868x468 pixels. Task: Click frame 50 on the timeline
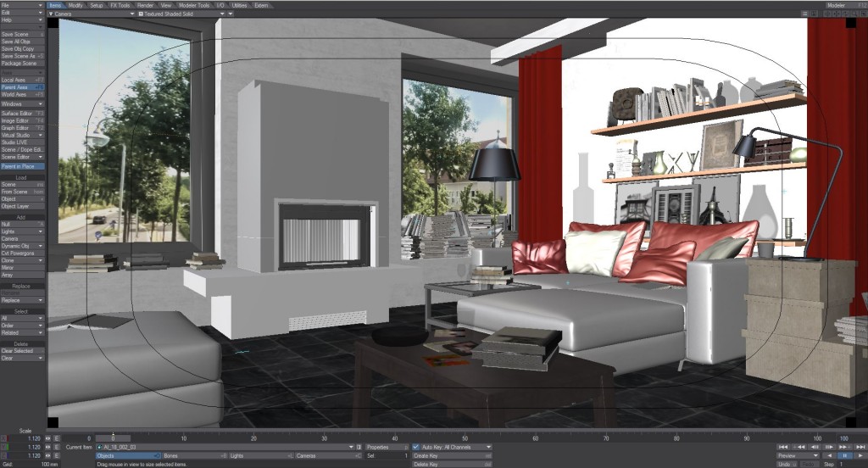tap(465, 438)
